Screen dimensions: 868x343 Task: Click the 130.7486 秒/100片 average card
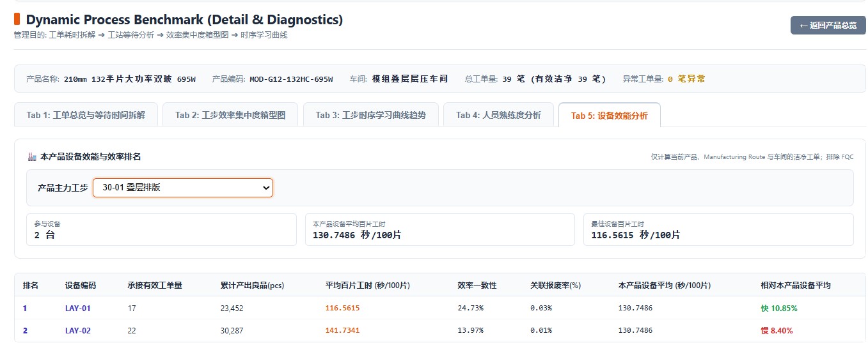(x=440, y=229)
